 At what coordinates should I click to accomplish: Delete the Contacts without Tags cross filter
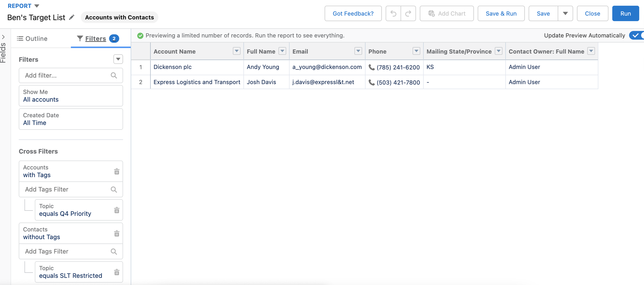pos(117,233)
